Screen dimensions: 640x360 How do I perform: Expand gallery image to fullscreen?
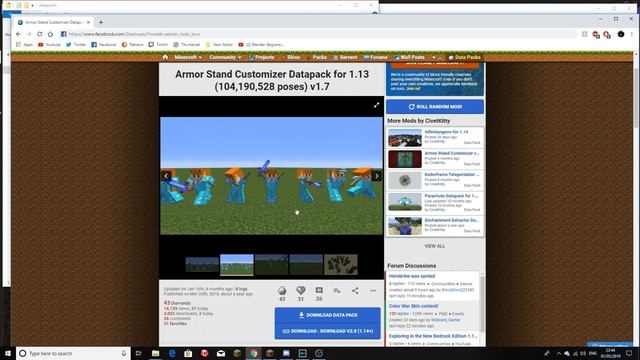pyautogui.click(x=376, y=105)
